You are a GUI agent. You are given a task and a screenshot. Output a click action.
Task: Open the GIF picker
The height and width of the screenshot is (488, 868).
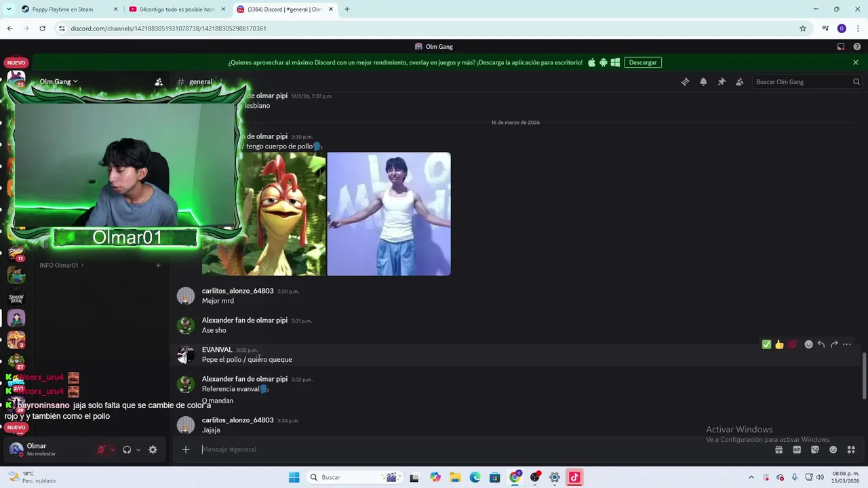[x=797, y=449]
